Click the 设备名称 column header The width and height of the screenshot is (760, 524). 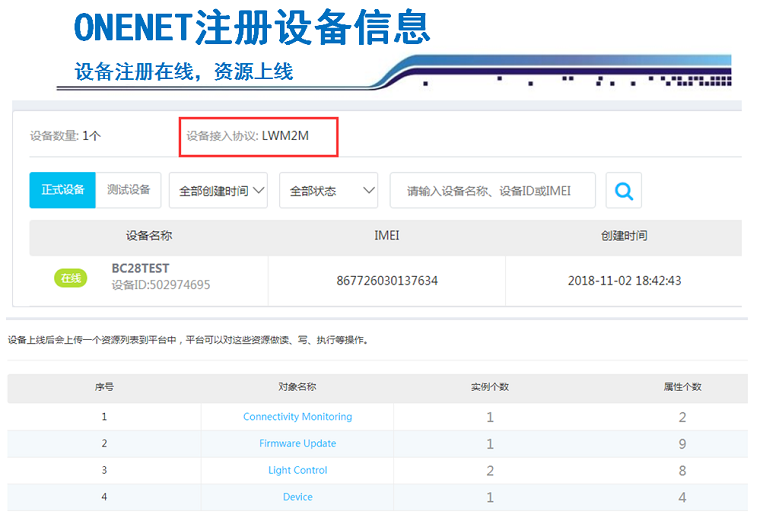[149, 236]
